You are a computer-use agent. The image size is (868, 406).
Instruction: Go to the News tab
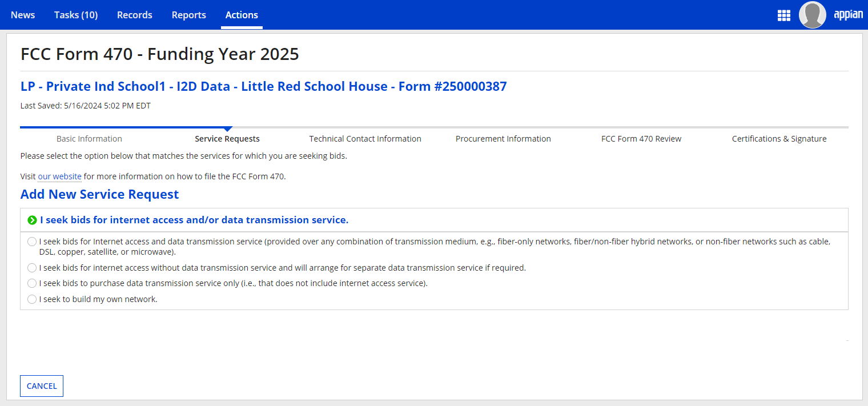tap(23, 15)
